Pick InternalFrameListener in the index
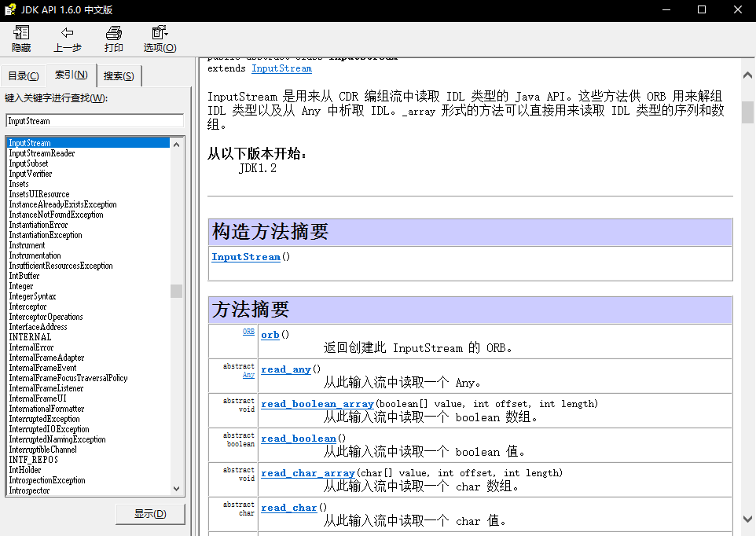The width and height of the screenshot is (756, 536). pos(46,388)
